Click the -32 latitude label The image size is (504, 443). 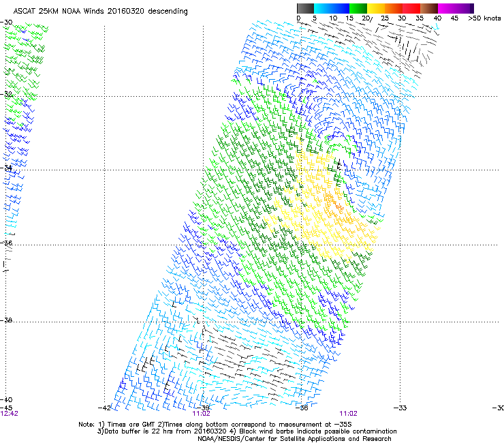point(6,94)
